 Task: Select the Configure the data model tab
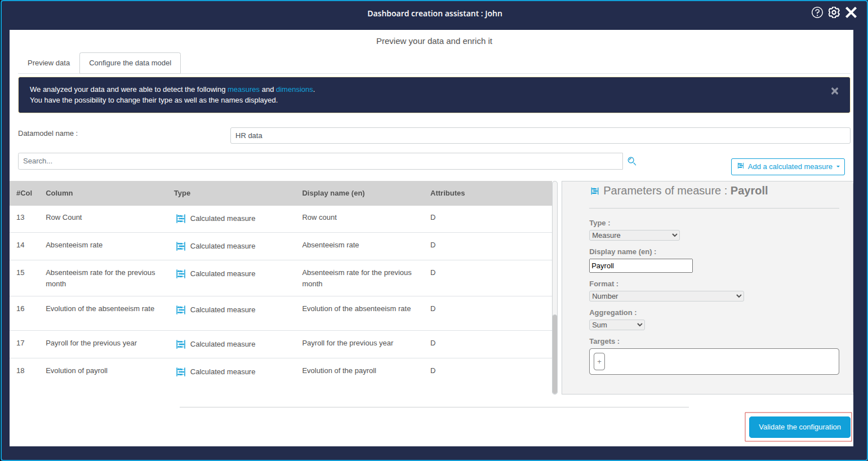(130, 63)
